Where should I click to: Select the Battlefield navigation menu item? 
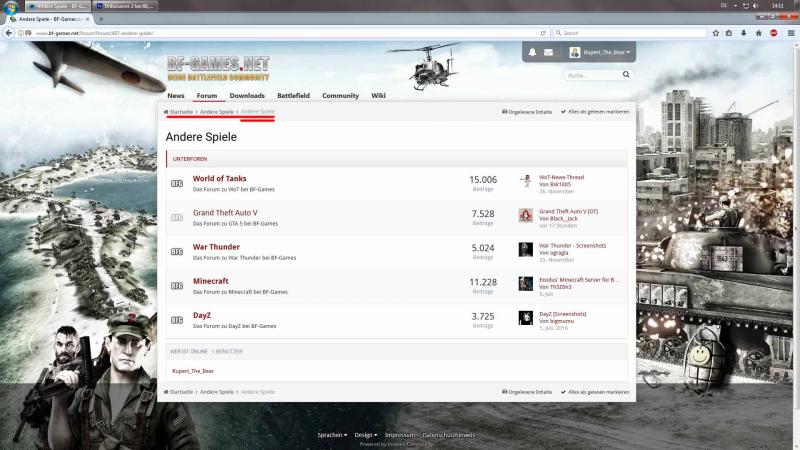click(293, 96)
